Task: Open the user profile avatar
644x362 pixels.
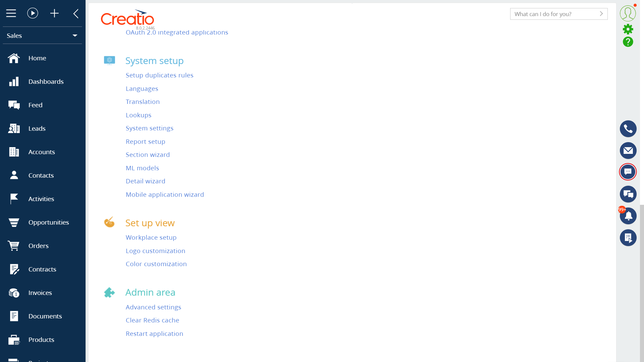Action: point(628,13)
